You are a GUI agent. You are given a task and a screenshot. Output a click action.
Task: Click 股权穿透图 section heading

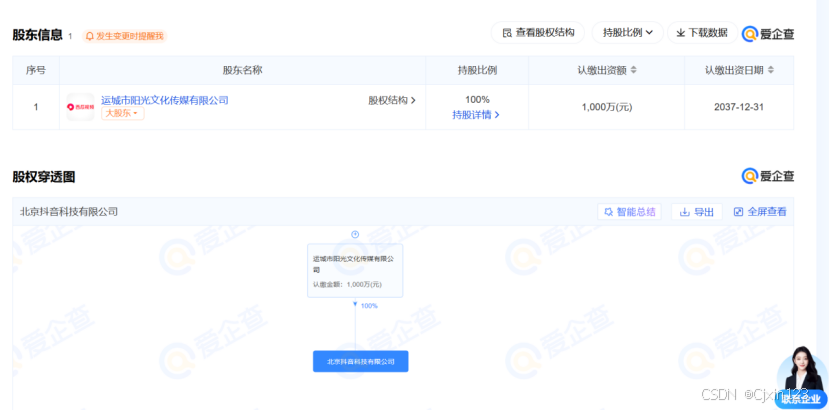[44, 177]
